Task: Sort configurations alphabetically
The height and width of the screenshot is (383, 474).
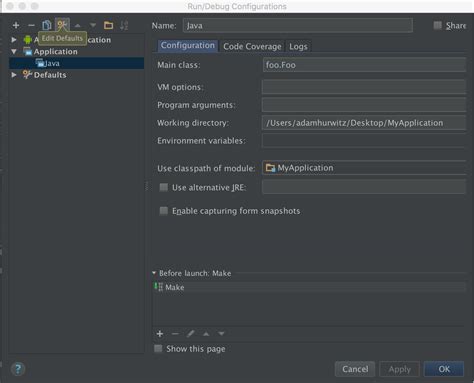Action: [x=124, y=25]
